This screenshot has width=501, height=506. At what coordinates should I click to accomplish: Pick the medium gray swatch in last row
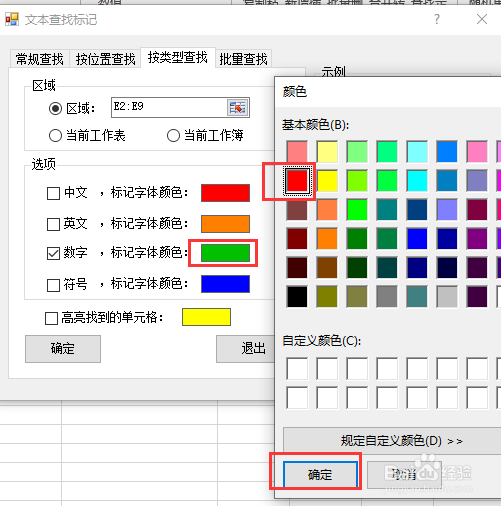pyautogui.click(x=387, y=297)
